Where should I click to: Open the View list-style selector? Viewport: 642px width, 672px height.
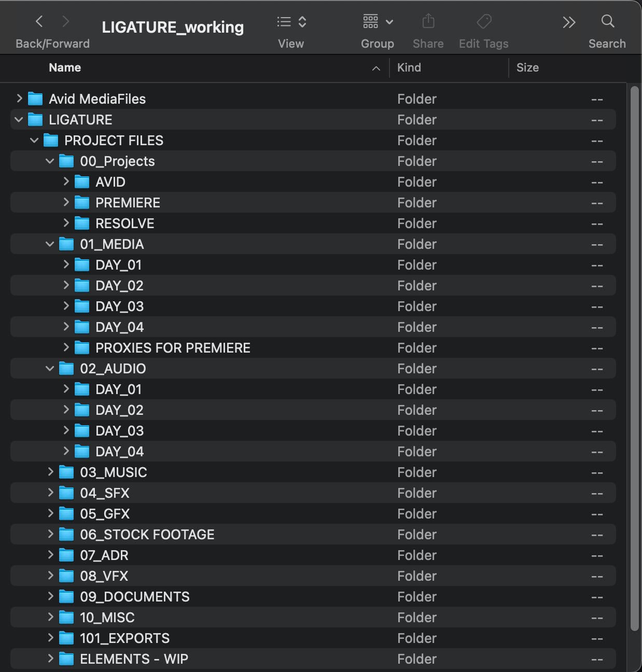pyautogui.click(x=291, y=22)
